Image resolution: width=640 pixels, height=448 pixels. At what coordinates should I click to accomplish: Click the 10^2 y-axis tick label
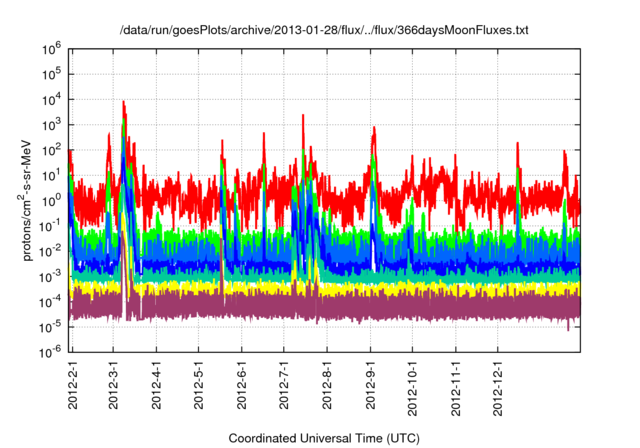51,151
